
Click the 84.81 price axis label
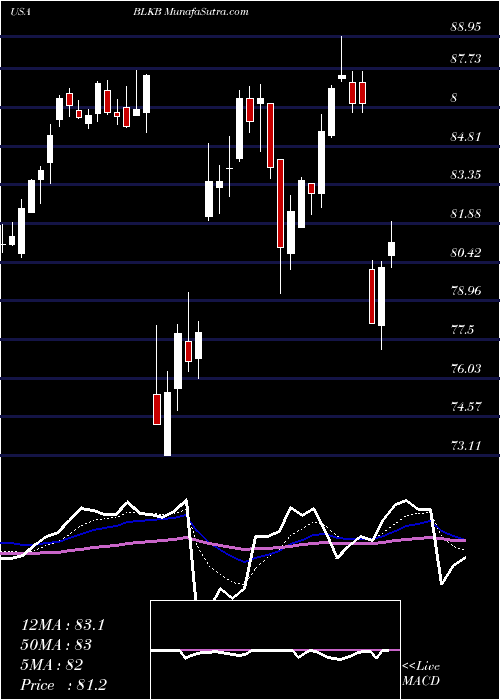[x=466, y=137]
